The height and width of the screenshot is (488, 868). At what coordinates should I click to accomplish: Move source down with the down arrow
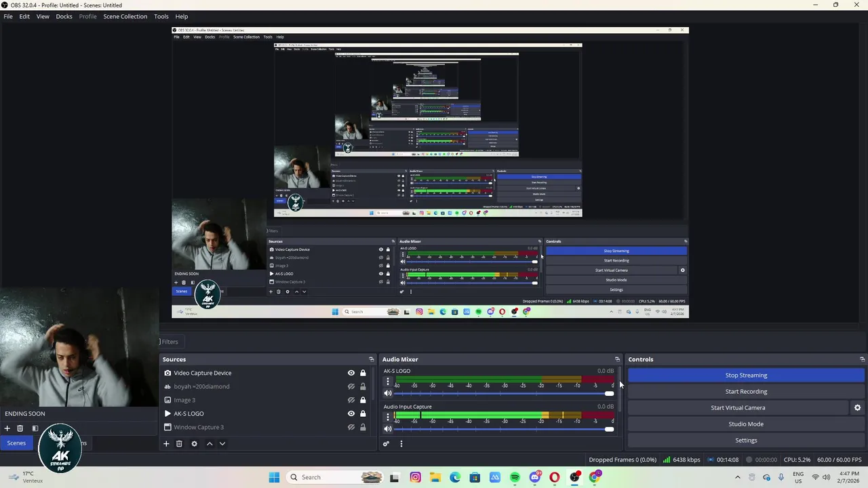click(222, 444)
